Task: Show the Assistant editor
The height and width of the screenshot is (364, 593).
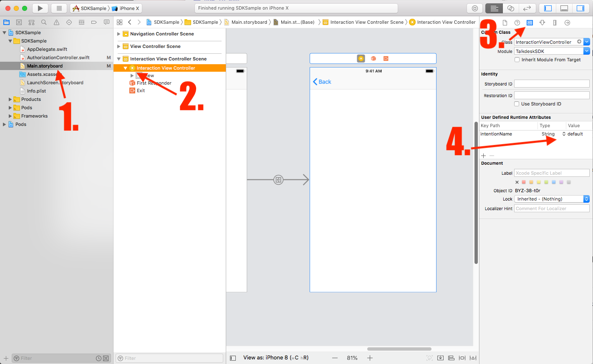Action: coord(511,8)
